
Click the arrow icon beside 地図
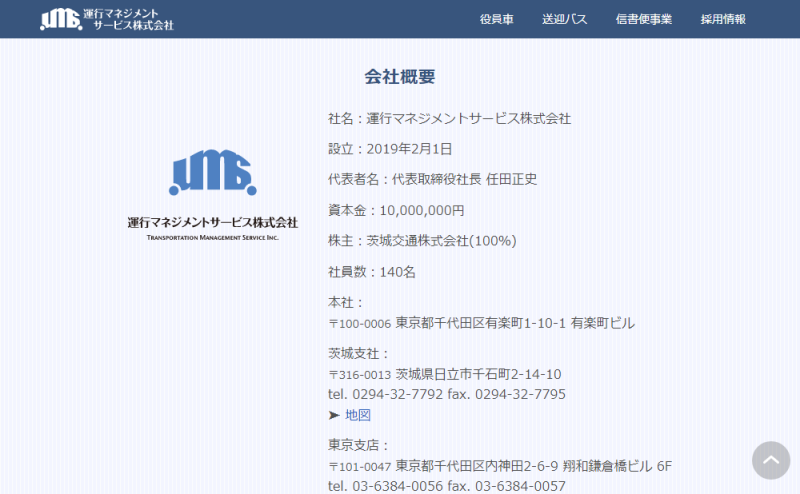[334, 415]
